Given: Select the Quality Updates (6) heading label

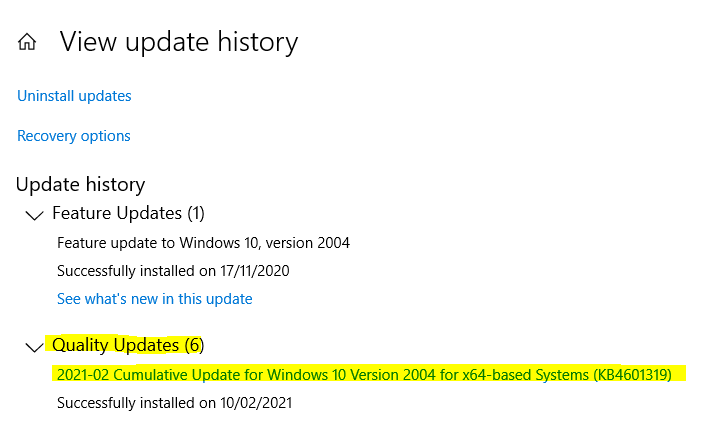Looking at the screenshot, I should (x=128, y=345).
